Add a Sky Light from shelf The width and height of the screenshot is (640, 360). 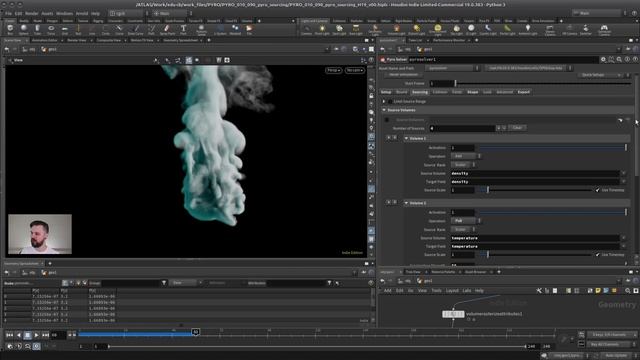[x=456, y=29]
